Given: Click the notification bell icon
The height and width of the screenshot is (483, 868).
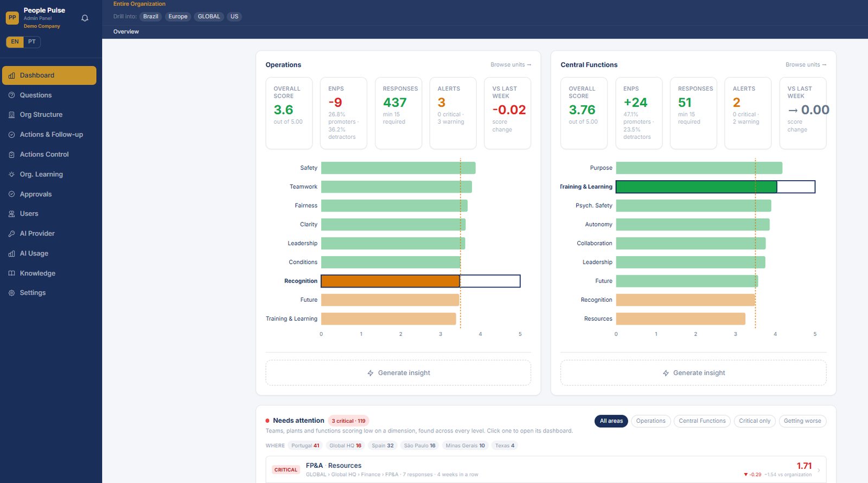Looking at the screenshot, I should (85, 18).
